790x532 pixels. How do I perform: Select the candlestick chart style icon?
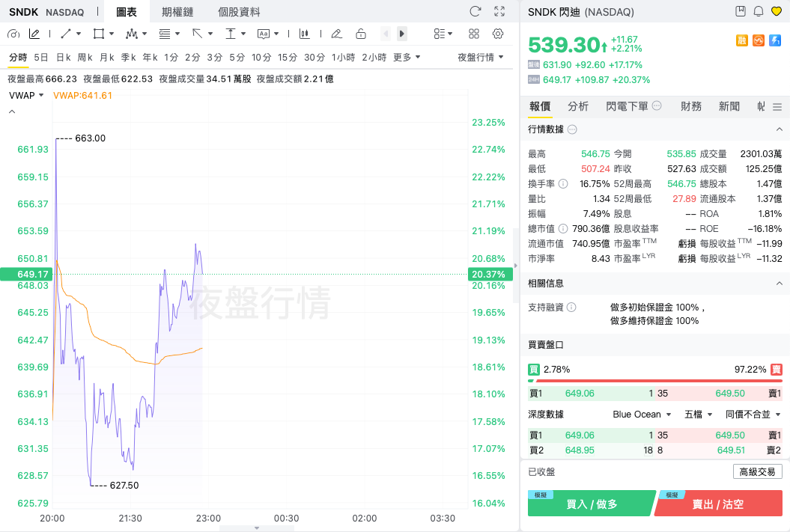[x=304, y=34]
